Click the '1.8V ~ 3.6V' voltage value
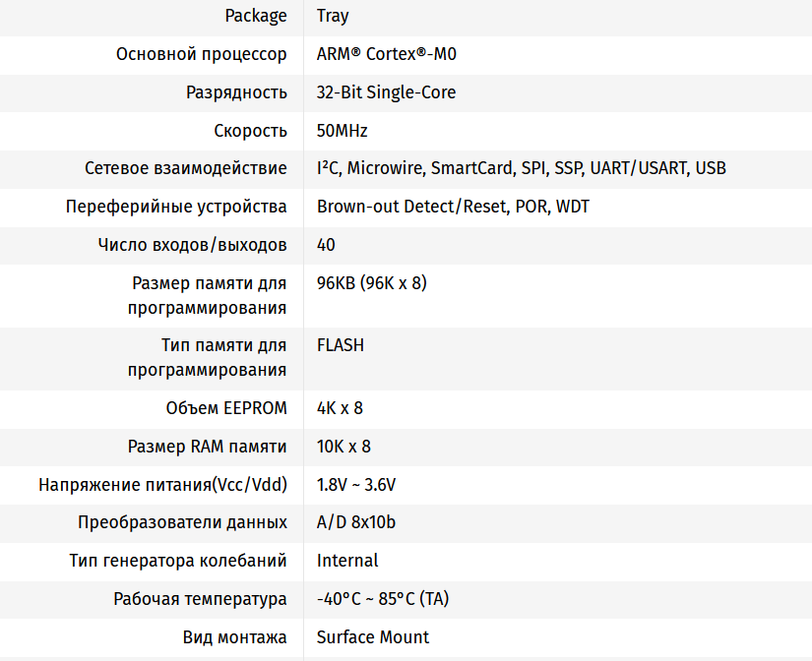The image size is (812, 661). [x=355, y=485]
